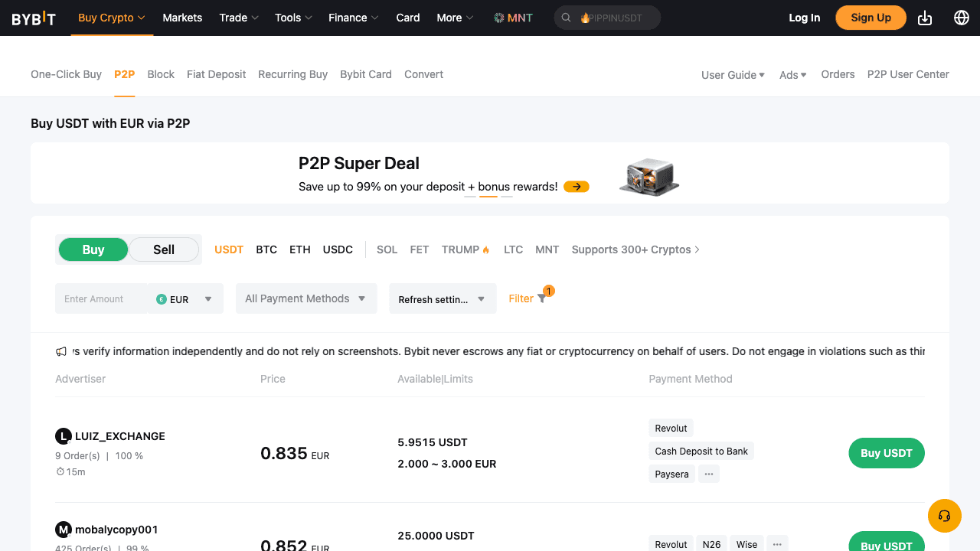Switch to the Block tab
Viewport: 980px width, 551px height.
(x=161, y=74)
